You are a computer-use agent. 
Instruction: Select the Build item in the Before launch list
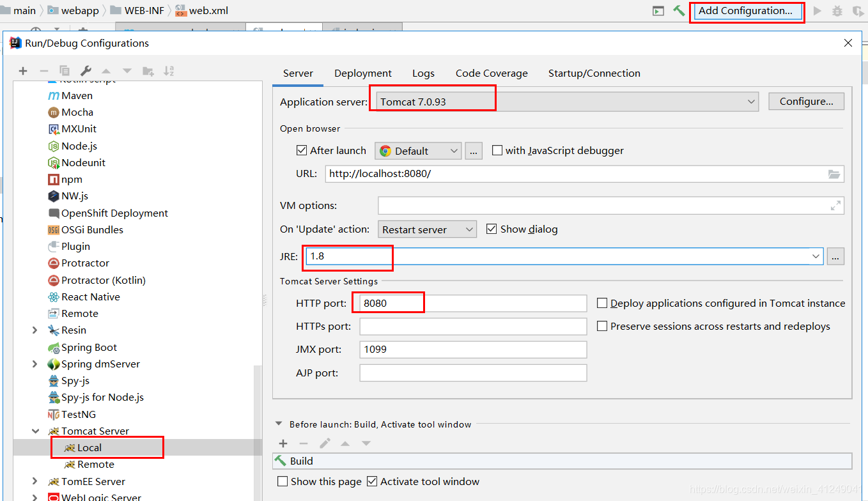point(562,461)
